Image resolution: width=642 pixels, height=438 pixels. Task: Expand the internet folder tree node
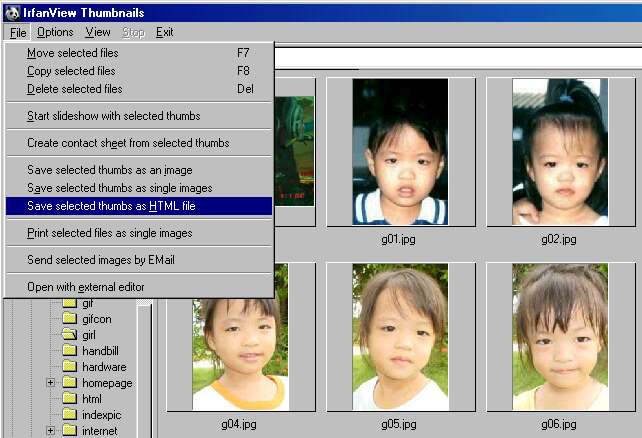50,431
